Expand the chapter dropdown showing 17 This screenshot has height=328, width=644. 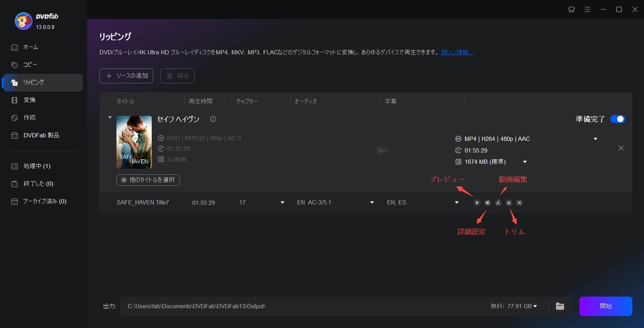[x=282, y=202]
